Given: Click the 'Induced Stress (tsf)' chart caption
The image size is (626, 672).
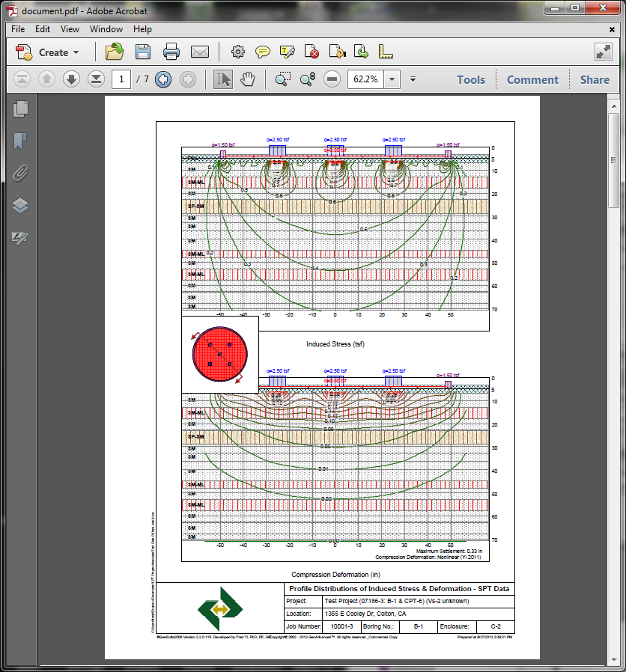Looking at the screenshot, I should click(x=335, y=344).
